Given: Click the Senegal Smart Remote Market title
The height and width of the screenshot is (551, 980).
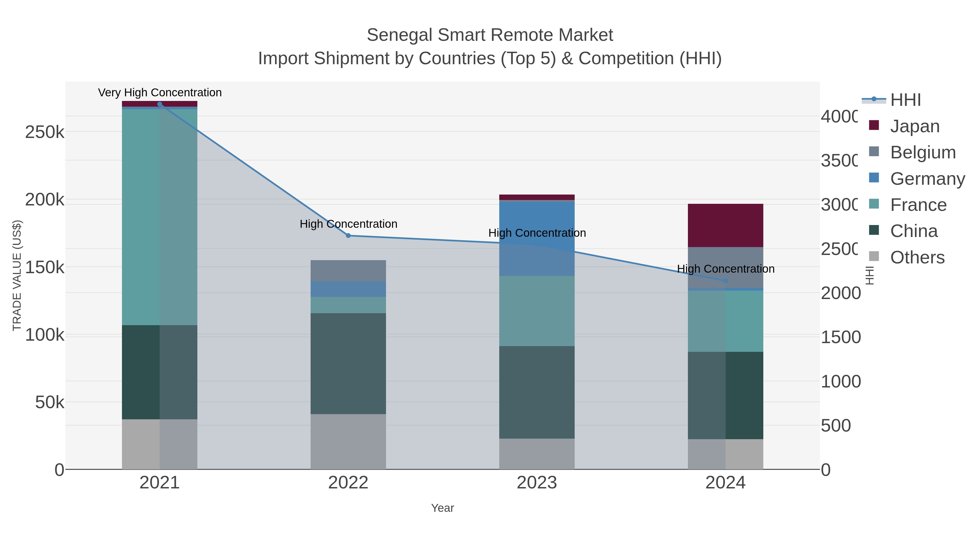Looking at the screenshot, I should [490, 35].
